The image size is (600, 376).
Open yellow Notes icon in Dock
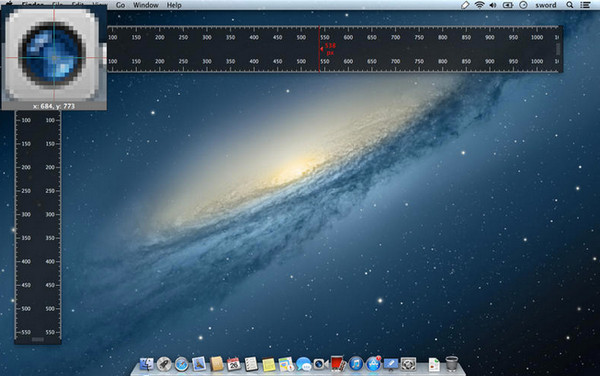pos(269,364)
